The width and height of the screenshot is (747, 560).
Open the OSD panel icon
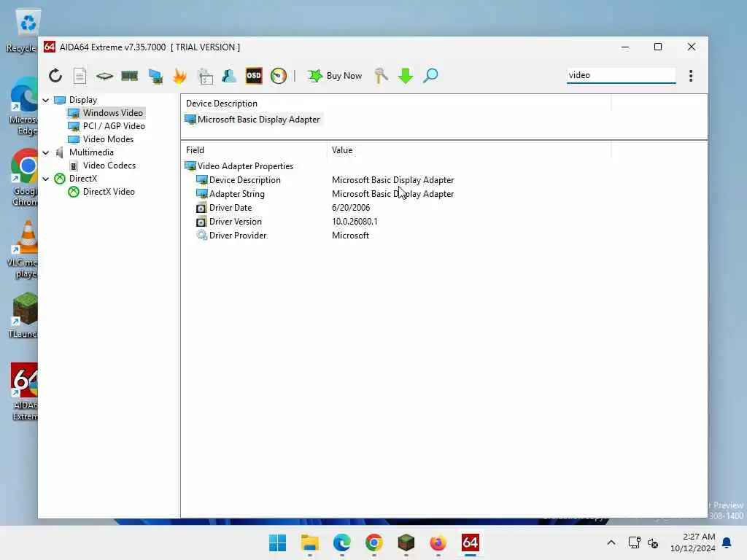254,76
